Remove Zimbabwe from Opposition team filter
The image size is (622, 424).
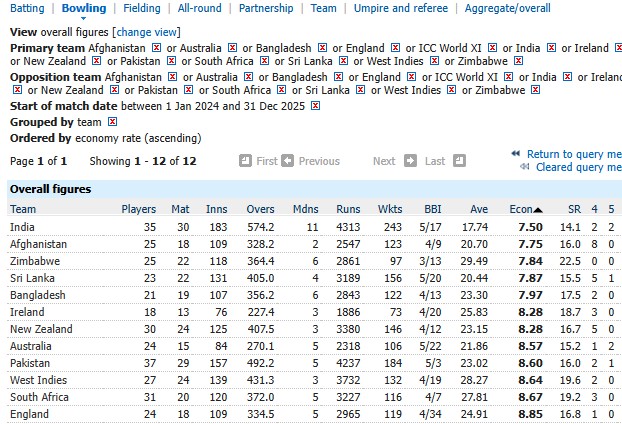point(536,90)
